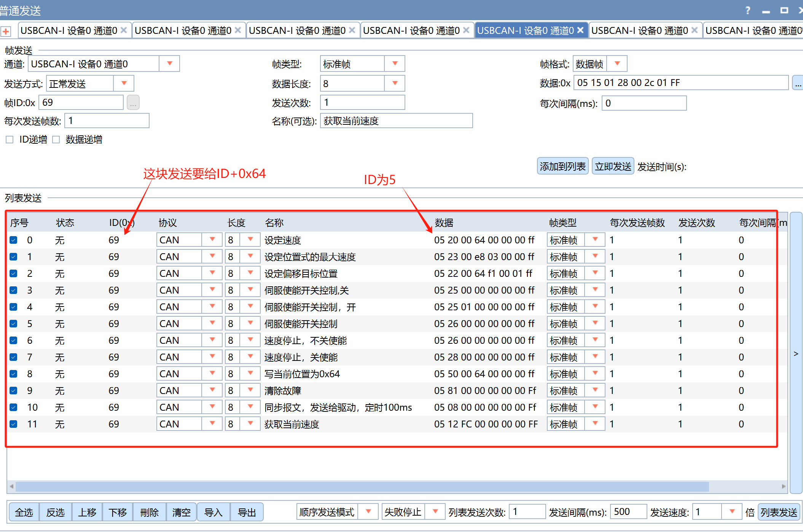This screenshot has height=532, width=803.
Task: Switch to the sixth USBCAN-I 设备0 通道0 tab
Action: coord(640,30)
